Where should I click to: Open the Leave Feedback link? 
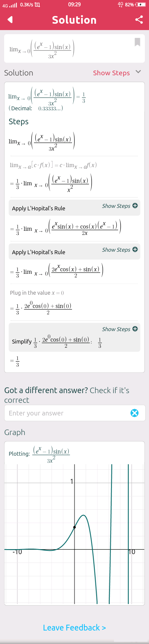click(x=74, y=628)
